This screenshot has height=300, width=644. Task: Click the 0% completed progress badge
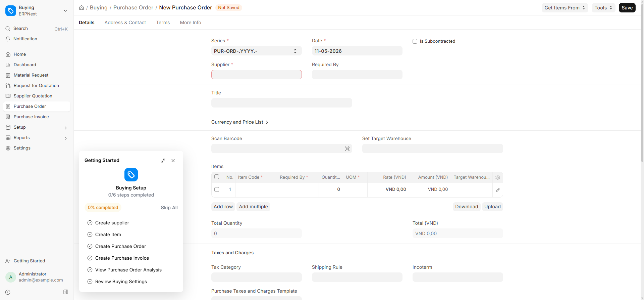point(103,207)
